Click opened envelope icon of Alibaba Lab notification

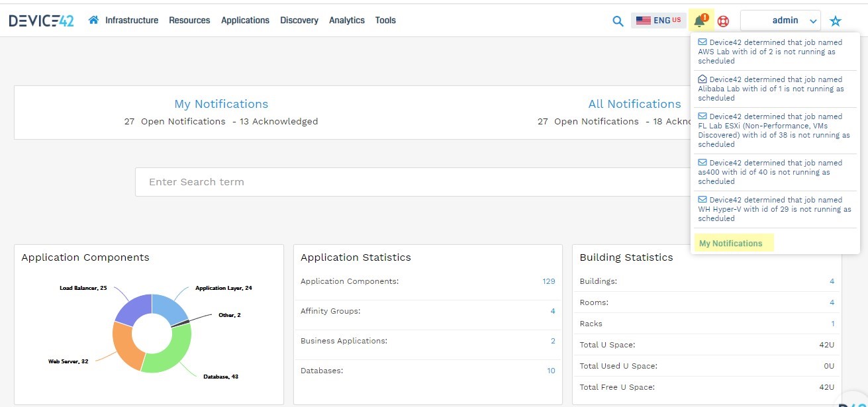[x=702, y=79]
